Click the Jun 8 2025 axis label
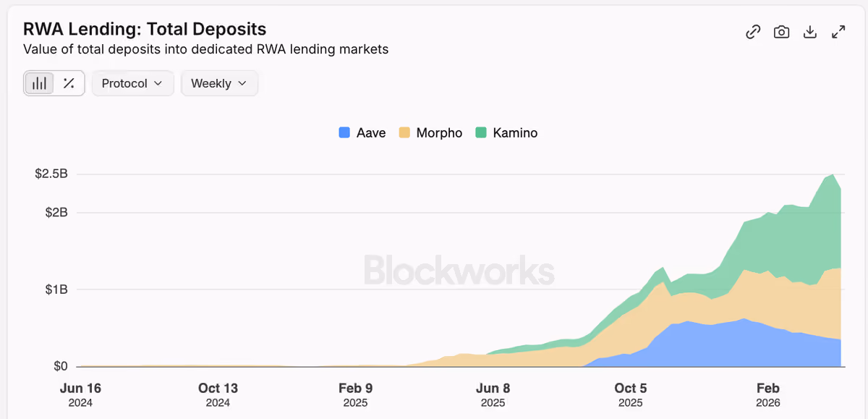Image resolution: width=868 pixels, height=419 pixels. [493, 395]
